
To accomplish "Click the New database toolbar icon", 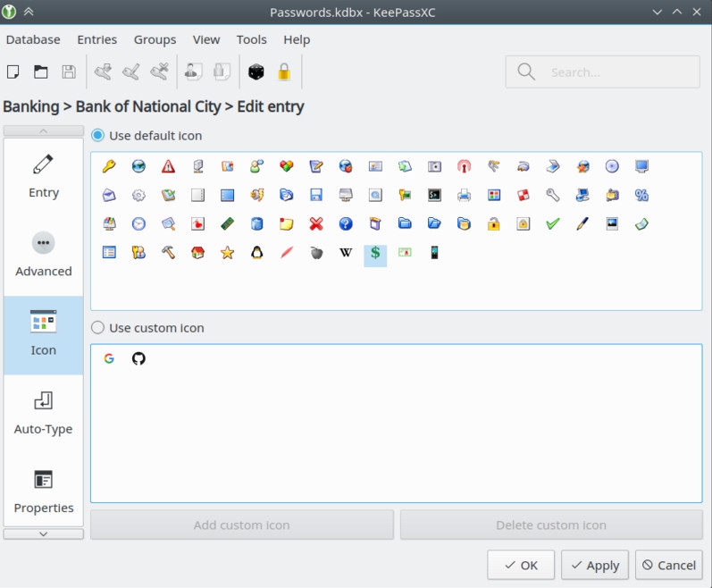I will click(x=13, y=71).
